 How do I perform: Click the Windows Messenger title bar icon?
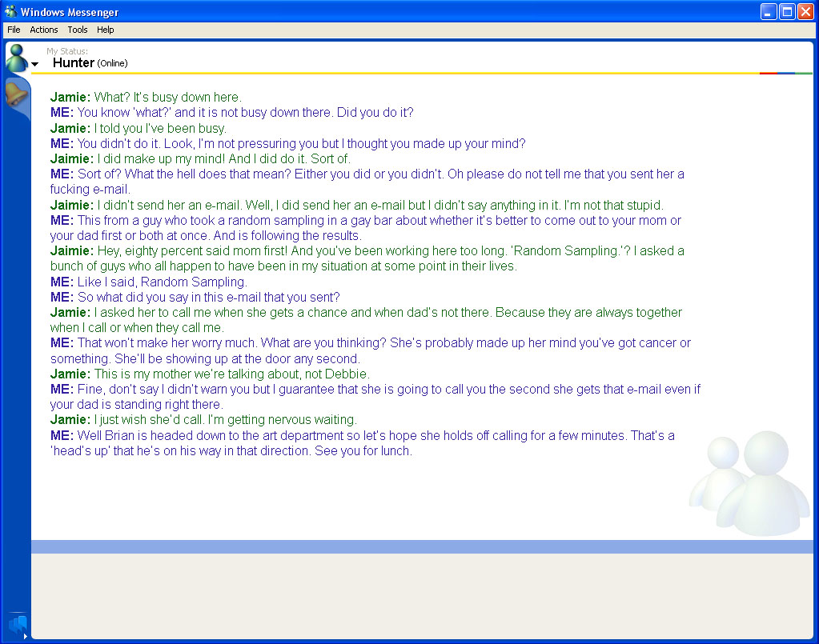coord(10,11)
